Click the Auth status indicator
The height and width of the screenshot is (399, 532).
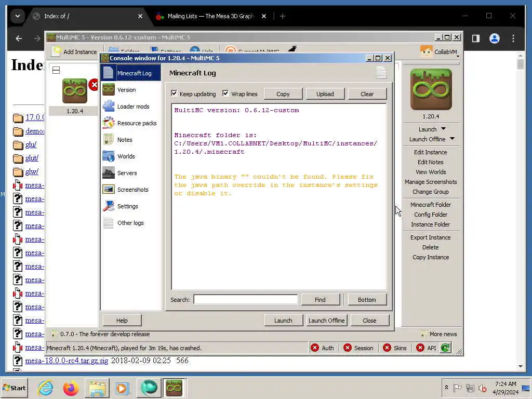pyautogui.click(x=323, y=348)
